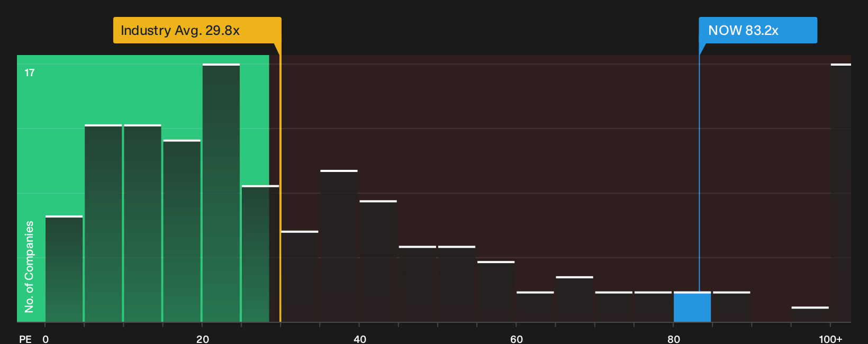This screenshot has height=344, width=868.
Task: Click the green bar at PE 15-20
Action: [x=182, y=231]
